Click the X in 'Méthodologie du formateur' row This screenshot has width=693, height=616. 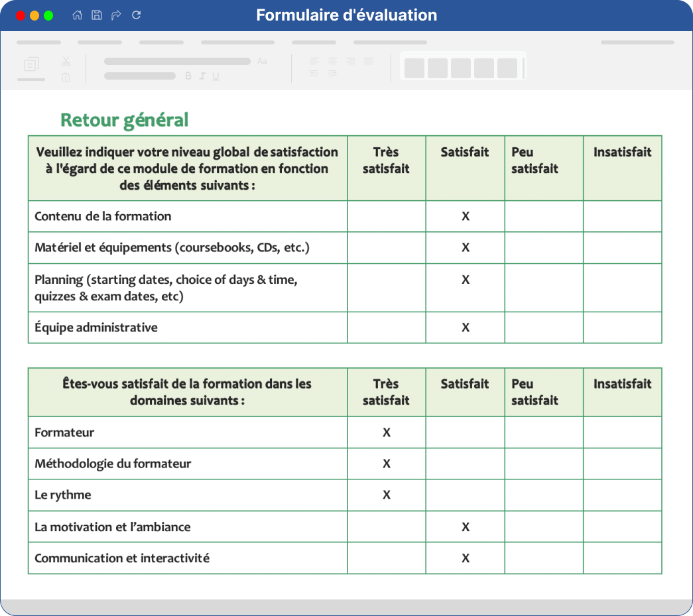[x=387, y=463]
